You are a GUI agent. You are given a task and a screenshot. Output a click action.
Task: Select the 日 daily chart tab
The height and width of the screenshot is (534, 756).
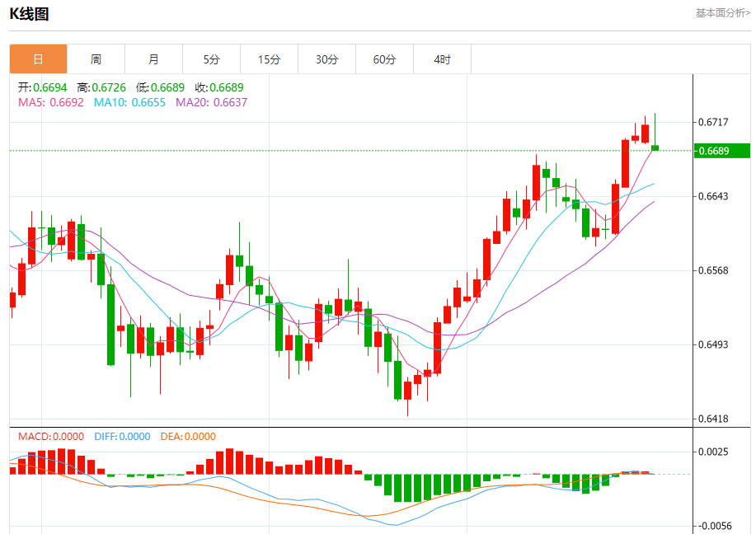(38, 59)
